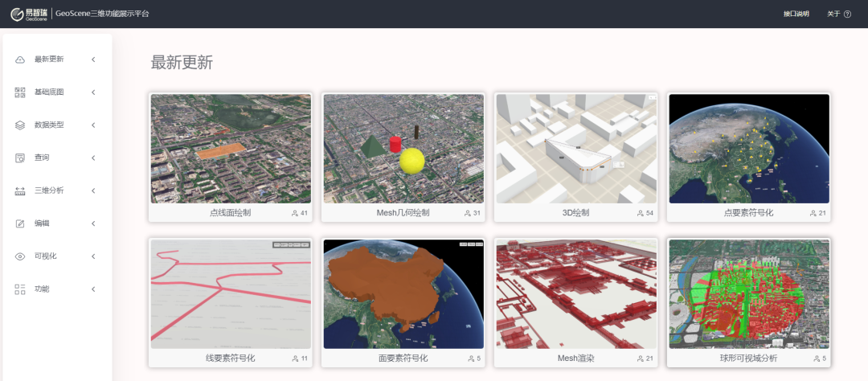Click the viewer count icon on 线要素符号化
The image size is (868, 381).
pyautogui.click(x=294, y=358)
